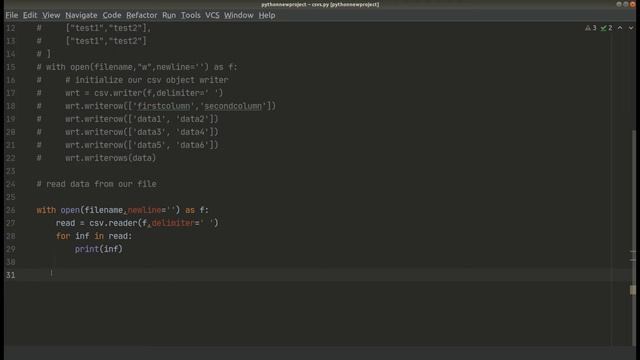Click 'wrt.writerows(data)' commented line
640x360 pixels.
click(x=111, y=158)
